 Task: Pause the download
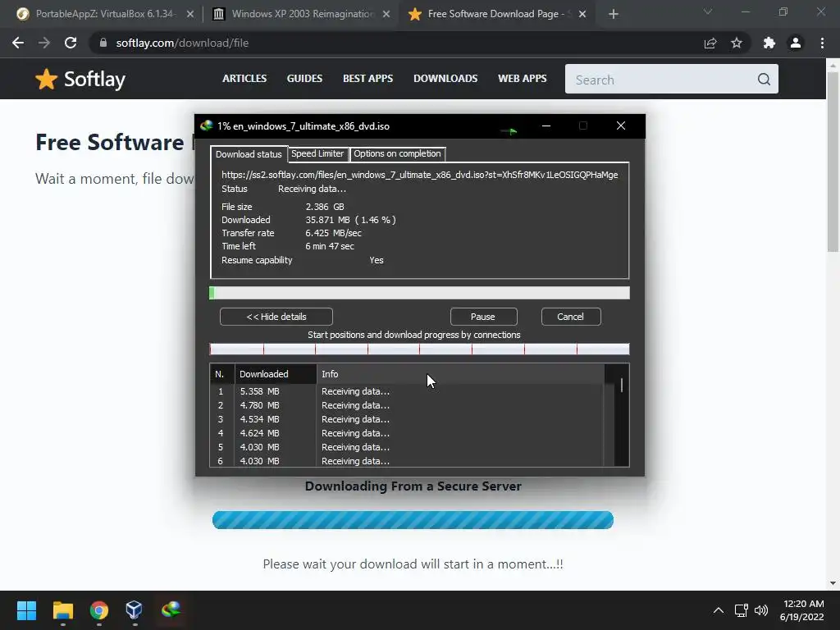483,317
